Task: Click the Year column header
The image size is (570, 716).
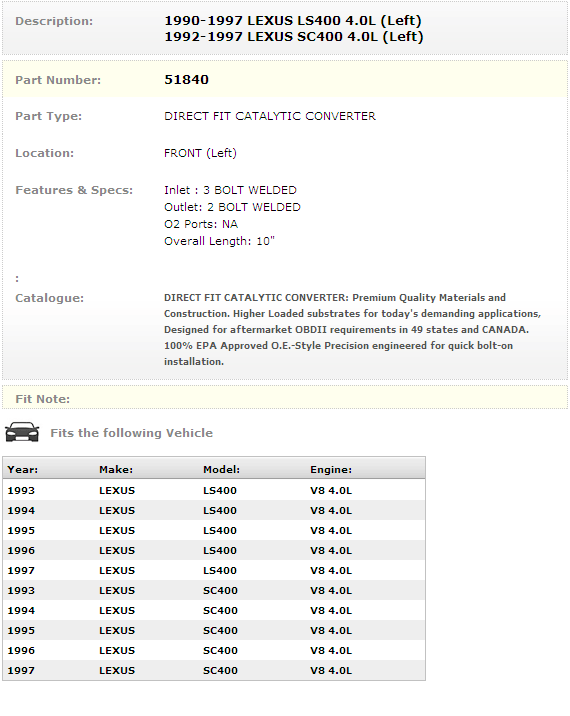Action: pos(23,469)
